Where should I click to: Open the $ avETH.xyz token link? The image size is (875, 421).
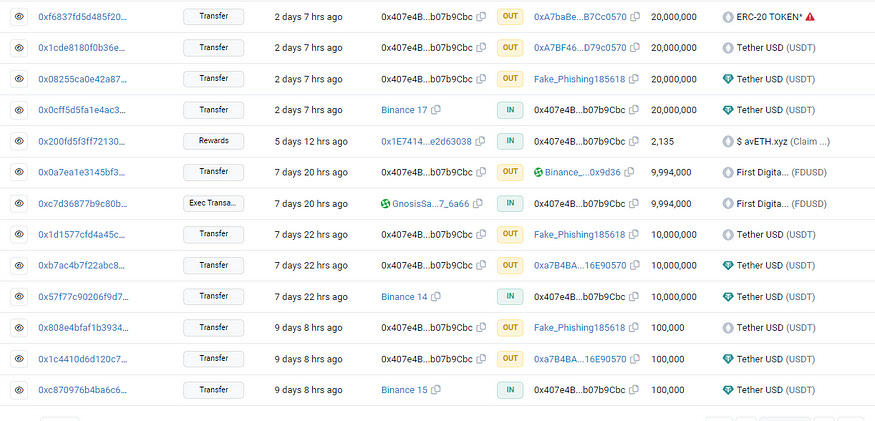coord(783,141)
